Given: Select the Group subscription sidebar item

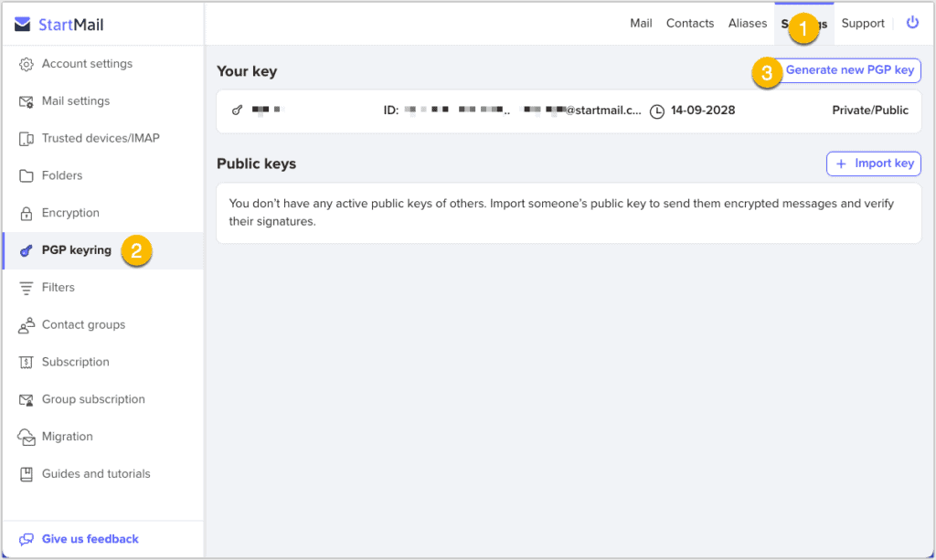Looking at the screenshot, I should point(93,399).
